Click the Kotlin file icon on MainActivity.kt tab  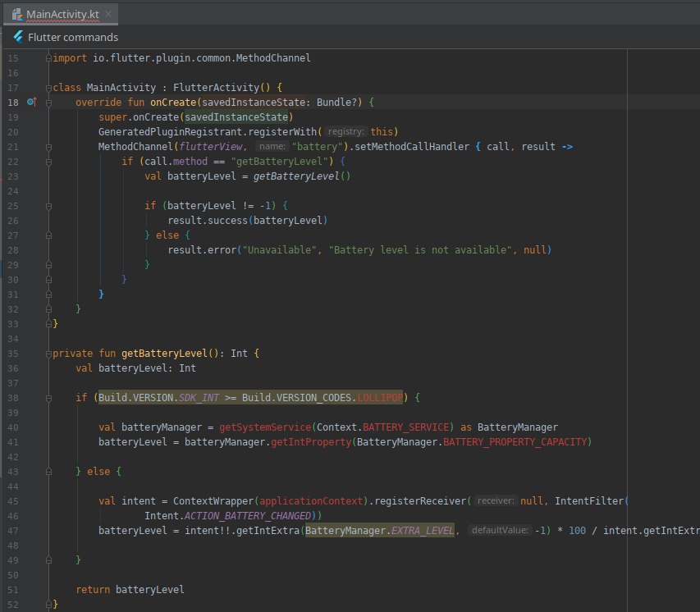pyautogui.click(x=17, y=14)
